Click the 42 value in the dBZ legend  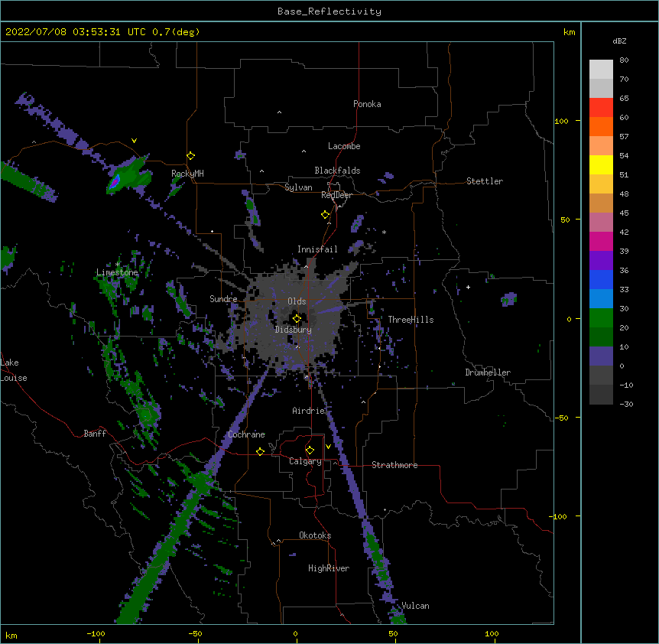624,232
